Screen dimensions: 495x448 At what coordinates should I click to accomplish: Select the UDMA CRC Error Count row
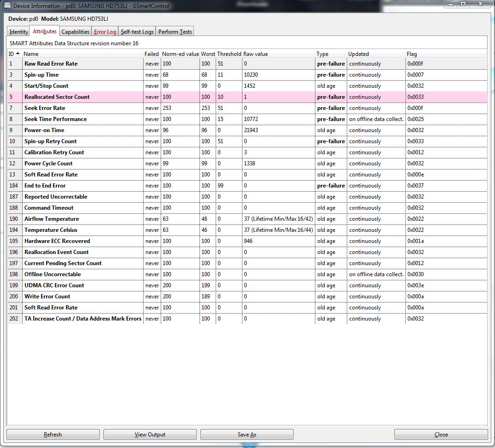pos(247,285)
